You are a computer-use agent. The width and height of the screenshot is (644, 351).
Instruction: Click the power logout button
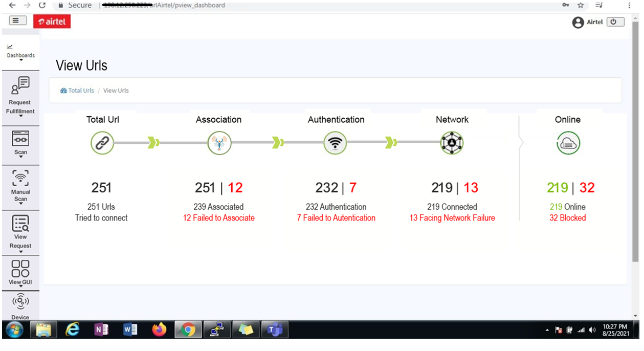coord(615,22)
